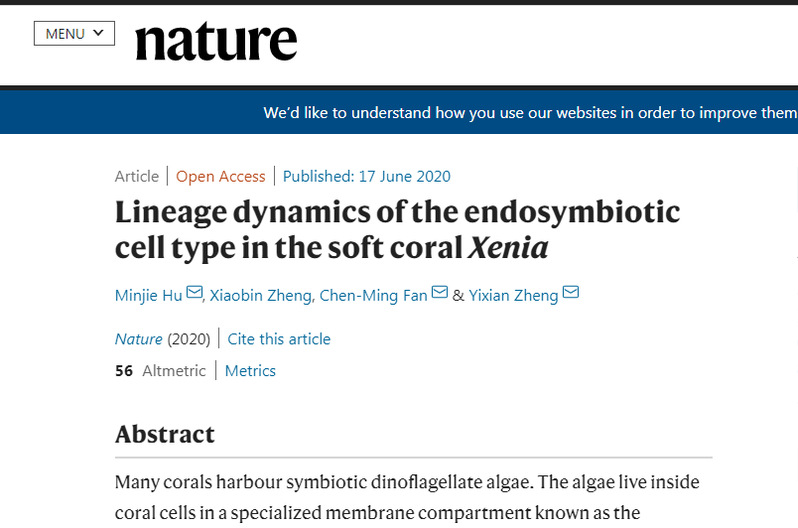Open the MENU dropdown
Viewport: 798px width, 528px height.
74,33
